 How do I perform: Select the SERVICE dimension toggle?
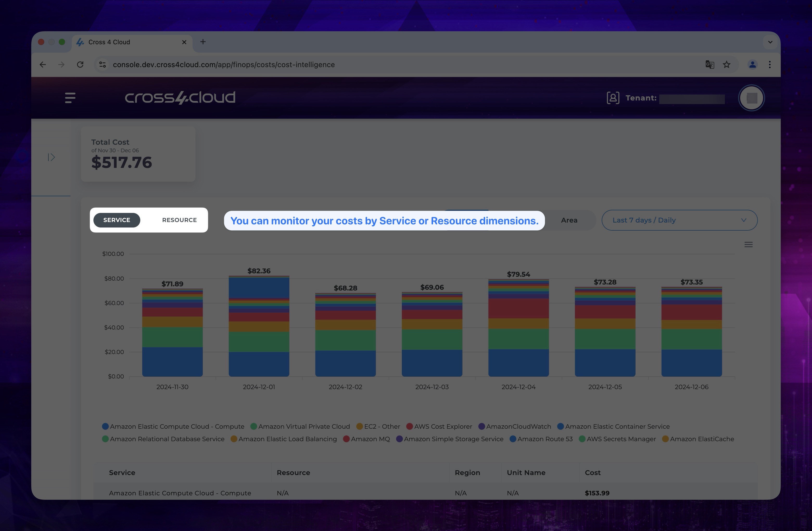[x=117, y=220]
